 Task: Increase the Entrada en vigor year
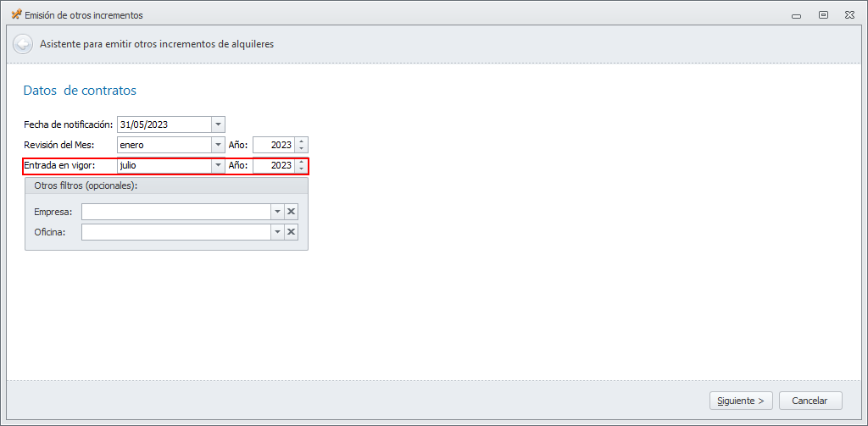pyautogui.click(x=301, y=162)
